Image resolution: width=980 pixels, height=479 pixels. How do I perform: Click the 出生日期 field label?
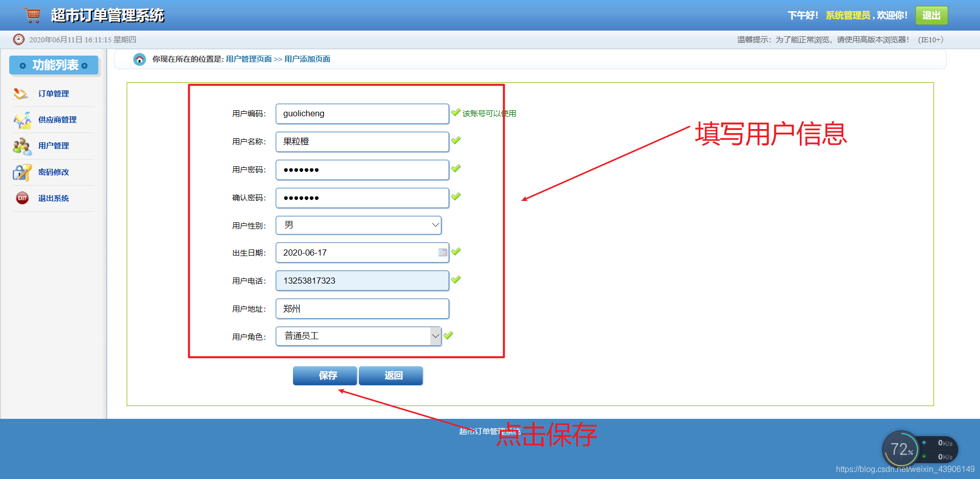coord(249,253)
